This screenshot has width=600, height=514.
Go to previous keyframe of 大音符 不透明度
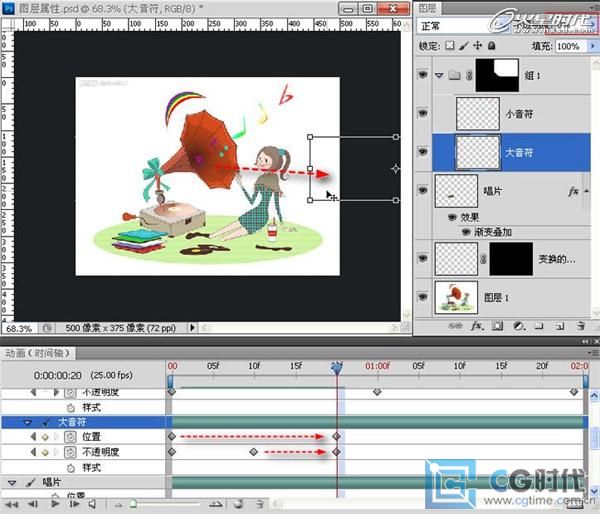coord(34,452)
